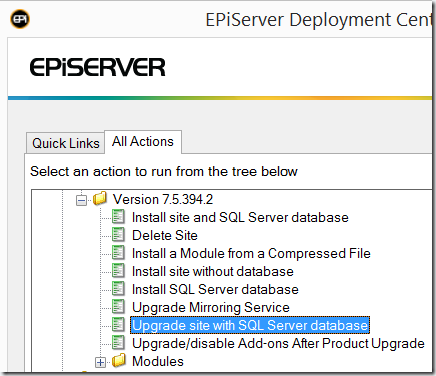436x376 pixels.
Task: Choose Install a Module from a Compressed File
Action: [251, 253]
